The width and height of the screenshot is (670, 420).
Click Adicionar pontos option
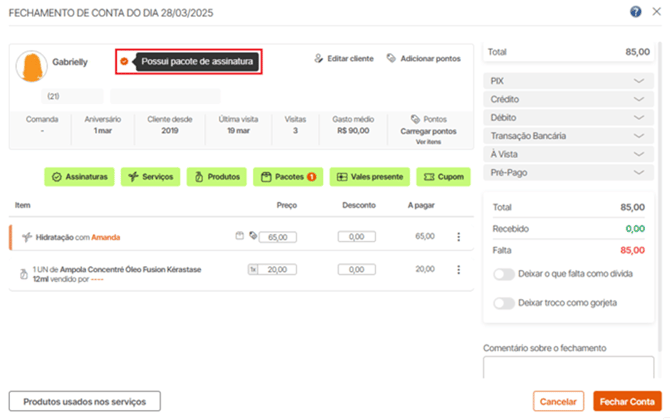(x=423, y=59)
